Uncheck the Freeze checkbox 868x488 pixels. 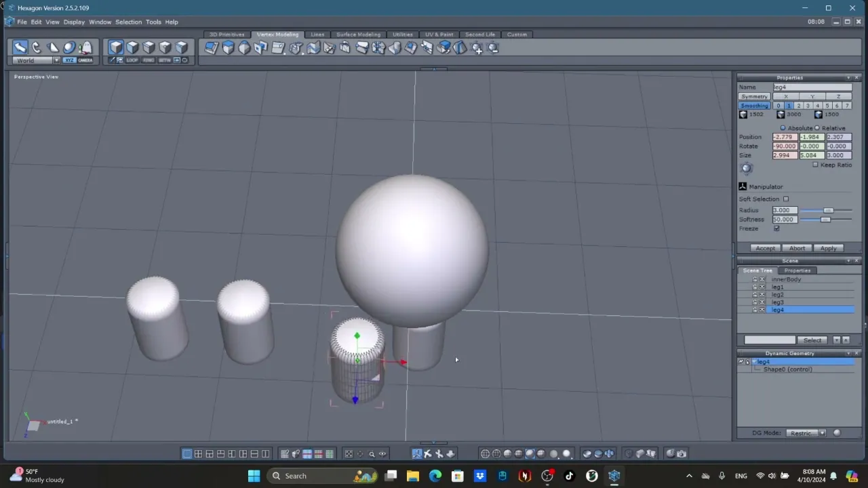point(777,228)
